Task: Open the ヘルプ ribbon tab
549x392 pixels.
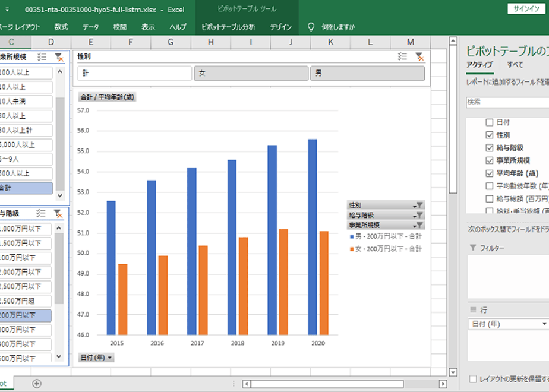Action: pyautogui.click(x=178, y=27)
